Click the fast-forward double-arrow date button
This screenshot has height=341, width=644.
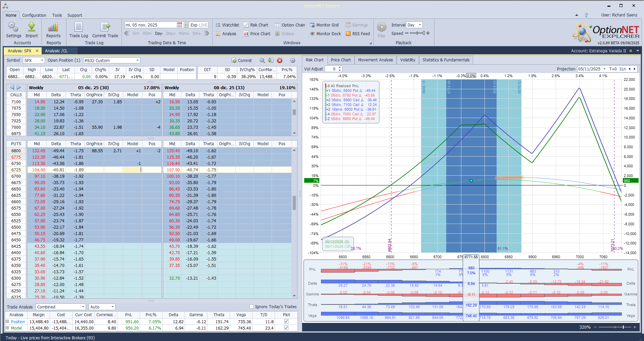pyautogui.click(x=206, y=33)
